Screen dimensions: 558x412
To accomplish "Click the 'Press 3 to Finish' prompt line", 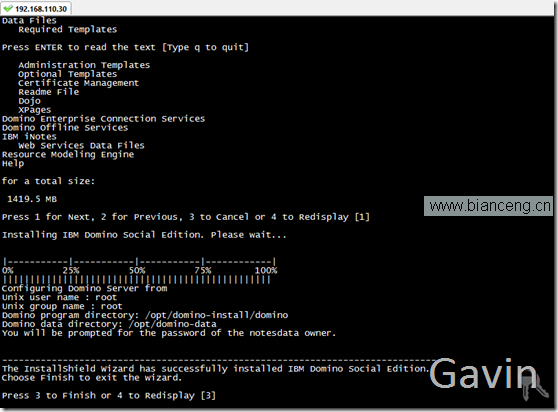I will (109, 396).
